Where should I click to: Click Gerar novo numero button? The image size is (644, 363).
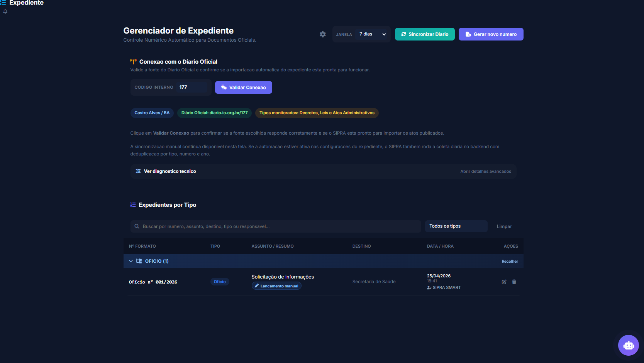pos(491,34)
